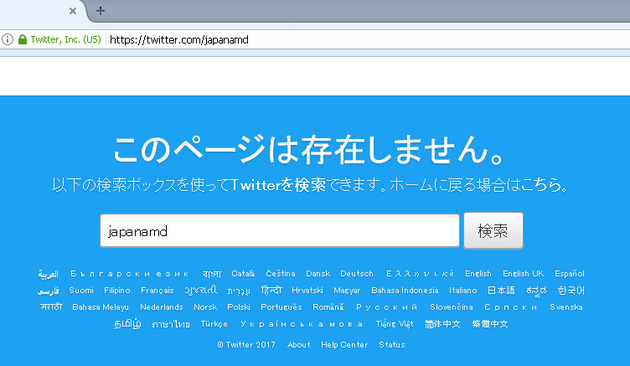Select the Hebrew עברית language link

[x=239, y=290]
